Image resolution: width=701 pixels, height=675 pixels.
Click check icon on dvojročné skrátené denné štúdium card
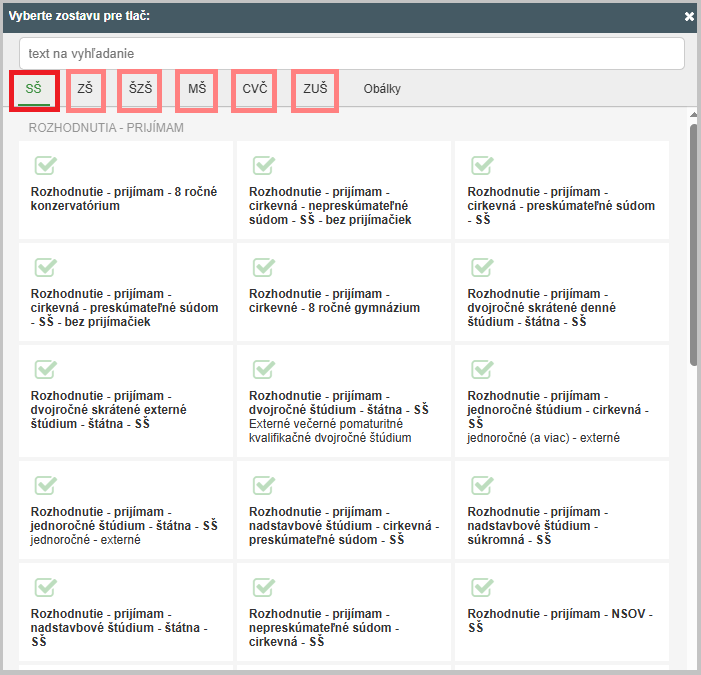482,267
